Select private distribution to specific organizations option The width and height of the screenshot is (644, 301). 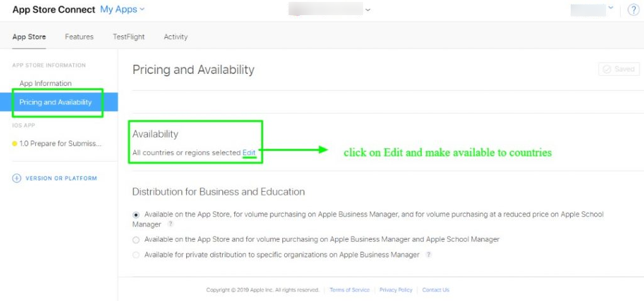tap(136, 255)
